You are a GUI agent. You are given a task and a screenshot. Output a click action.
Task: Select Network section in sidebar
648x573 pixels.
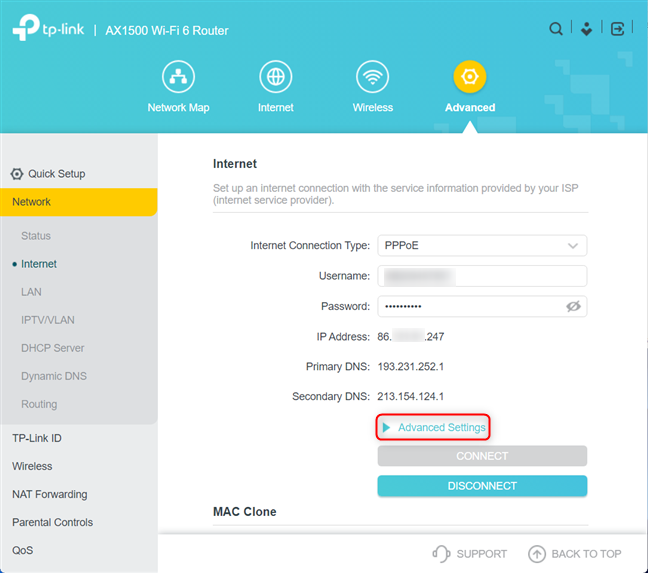(79, 202)
